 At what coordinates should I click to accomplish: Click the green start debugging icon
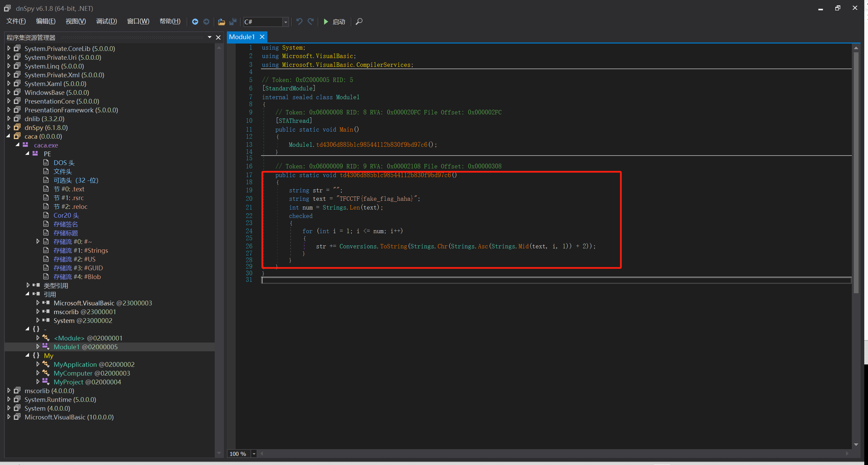[x=326, y=22]
